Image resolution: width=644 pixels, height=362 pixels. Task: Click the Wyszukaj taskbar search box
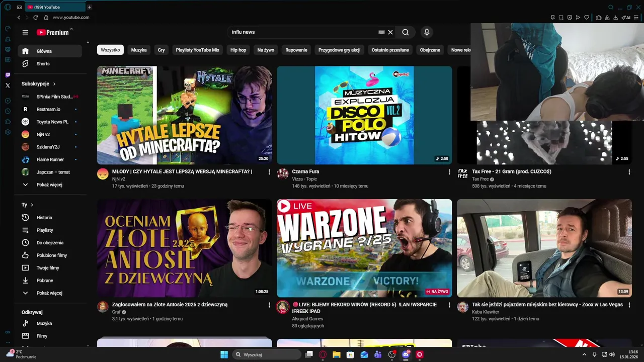pos(266,354)
